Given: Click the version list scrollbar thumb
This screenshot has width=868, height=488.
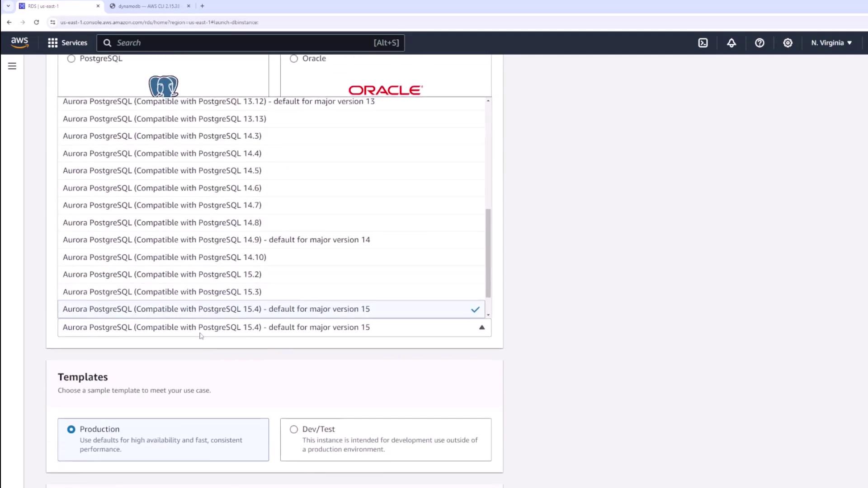Looking at the screenshot, I should tap(488, 253).
